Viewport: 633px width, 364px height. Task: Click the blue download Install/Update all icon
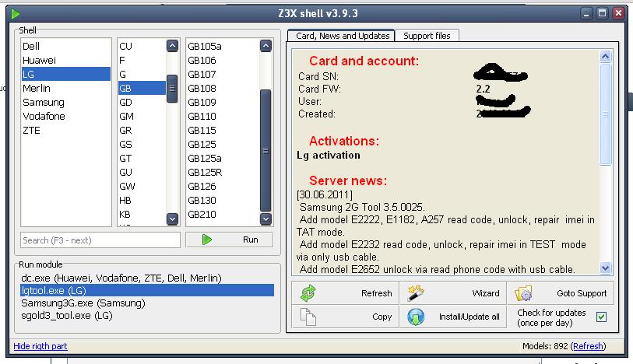click(x=416, y=317)
